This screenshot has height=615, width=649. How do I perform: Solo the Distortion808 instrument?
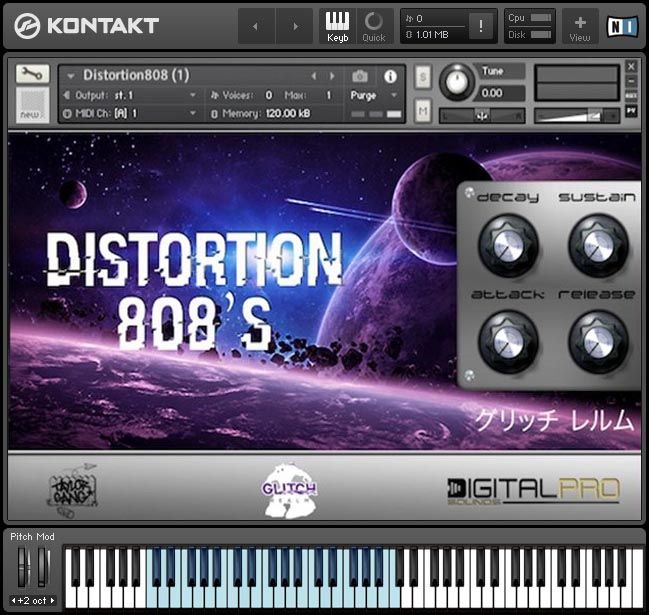coord(423,76)
